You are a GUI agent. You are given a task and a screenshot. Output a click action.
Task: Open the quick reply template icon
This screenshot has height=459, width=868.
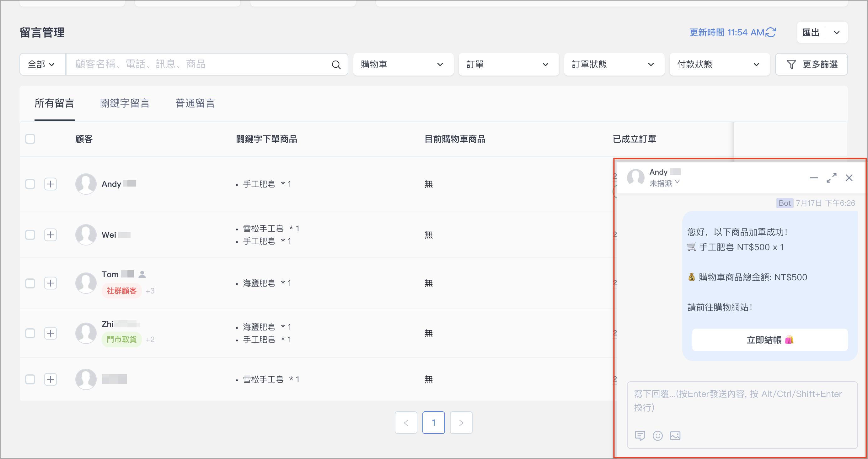640,435
